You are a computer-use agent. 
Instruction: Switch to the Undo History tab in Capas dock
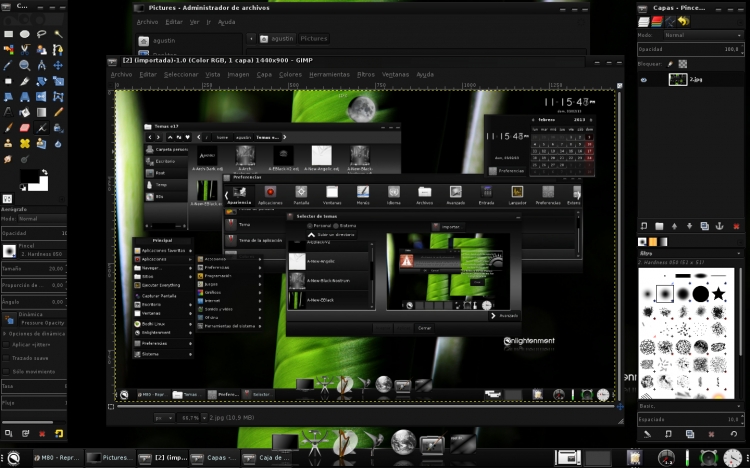click(684, 22)
